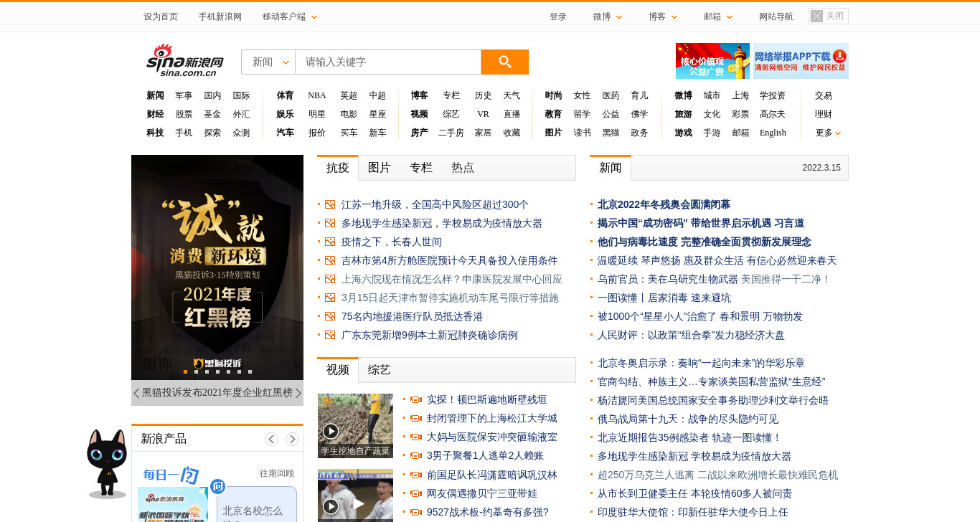Click image icon beside 江苏一地升级 headline

(x=330, y=204)
